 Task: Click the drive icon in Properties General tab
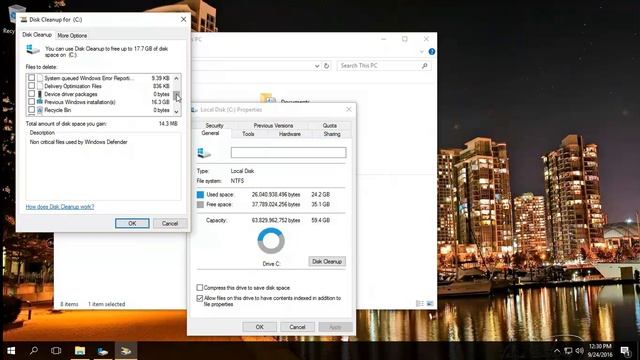(x=204, y=153)
